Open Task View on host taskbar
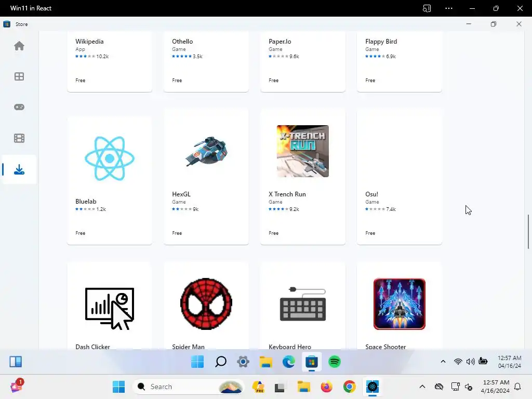This screenshot has height=399, width=532. click(x=280, y=387)
